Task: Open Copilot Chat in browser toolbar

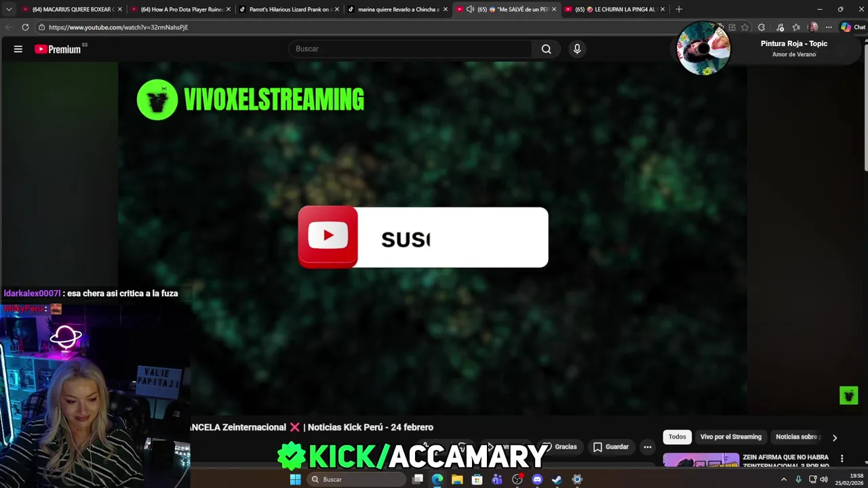Action: 853,27
